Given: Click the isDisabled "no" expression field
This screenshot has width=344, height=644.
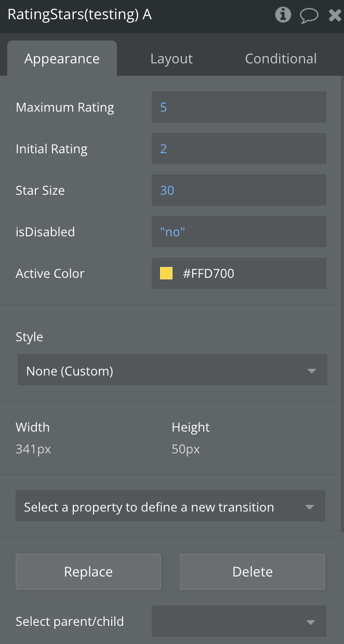Looking at the screenshot, I should (239, 232).
